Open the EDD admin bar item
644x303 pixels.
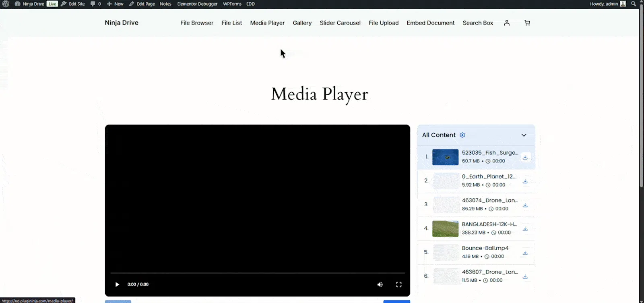[x=250, y=4]
